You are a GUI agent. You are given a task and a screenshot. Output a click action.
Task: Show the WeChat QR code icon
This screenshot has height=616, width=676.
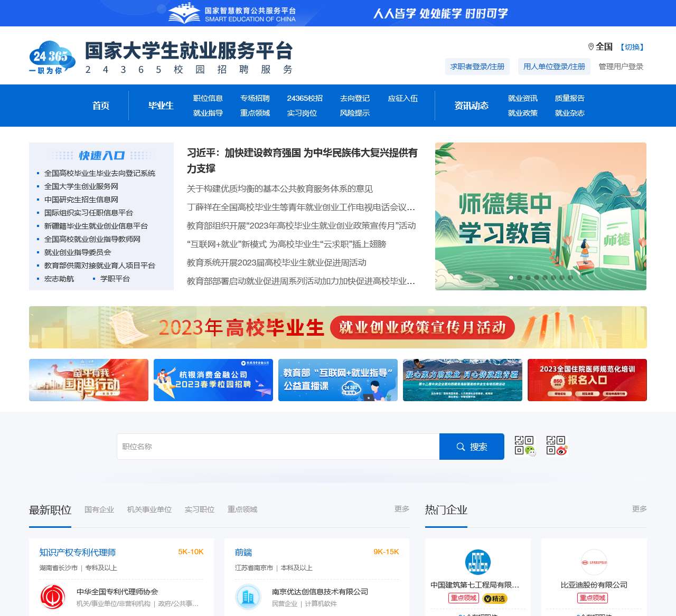[x=524, y=446]
